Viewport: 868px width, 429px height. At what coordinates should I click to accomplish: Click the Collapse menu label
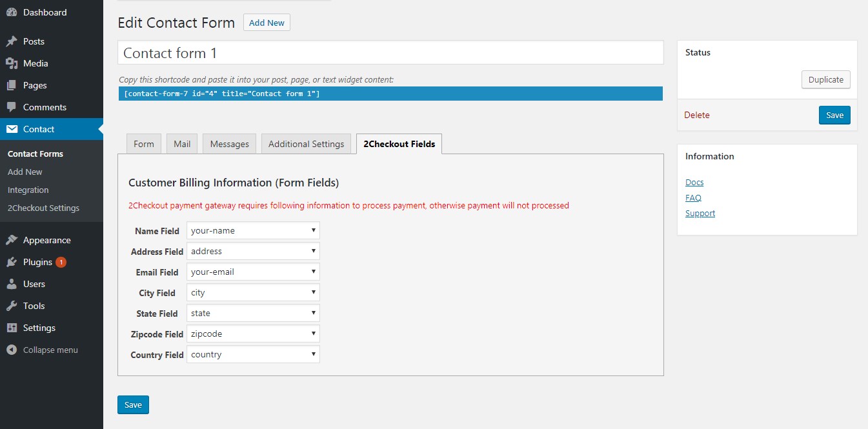[50, 350]
